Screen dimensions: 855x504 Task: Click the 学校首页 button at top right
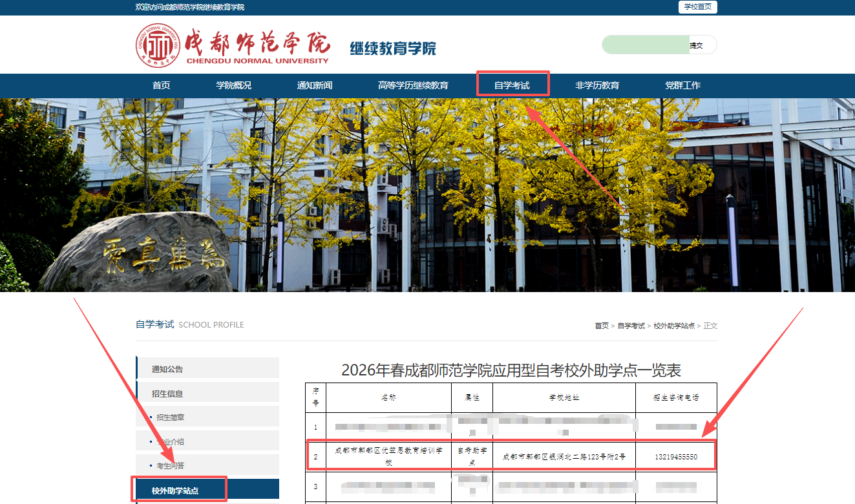tap(697, 7)
